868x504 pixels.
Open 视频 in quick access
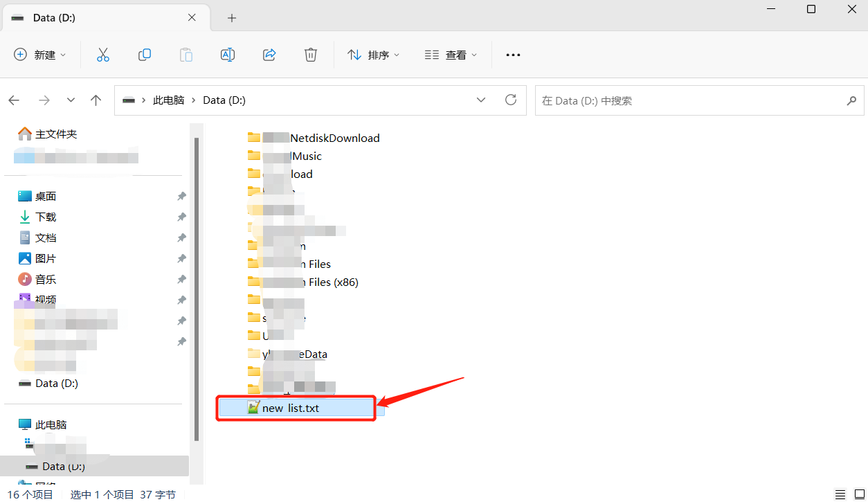pyautogui.click(x=37, y=300)
